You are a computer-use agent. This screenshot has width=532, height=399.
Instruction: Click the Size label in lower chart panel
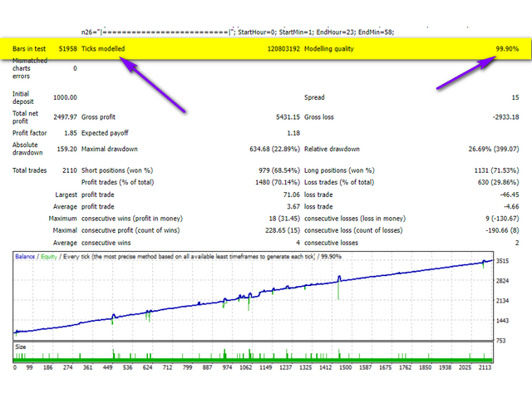[x=22, y=347]
